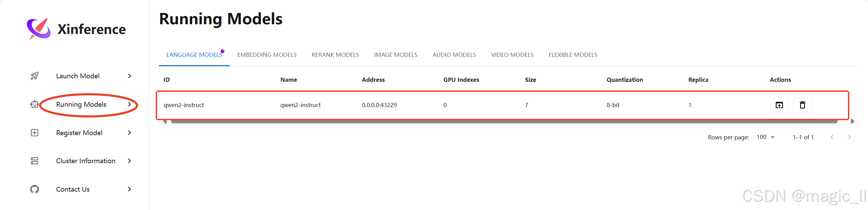
Task: Click the left arrow of the horizontal scrollbar
Action: (165, 122)
